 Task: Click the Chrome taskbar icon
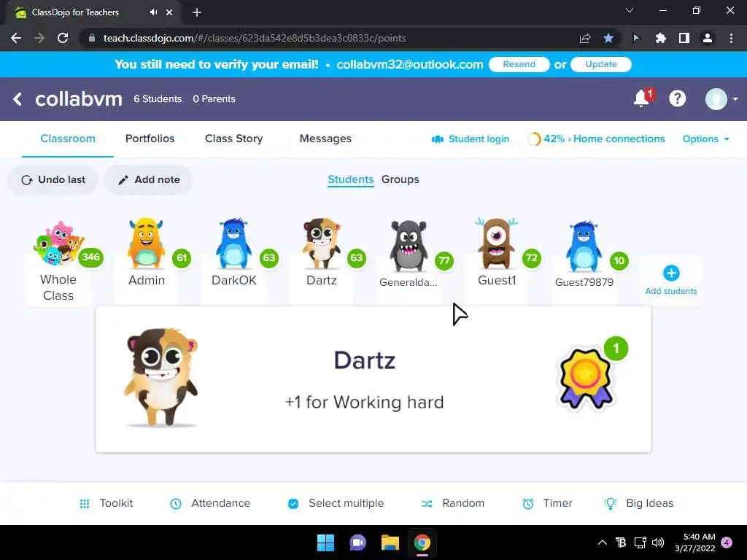[x=422, y=542]
